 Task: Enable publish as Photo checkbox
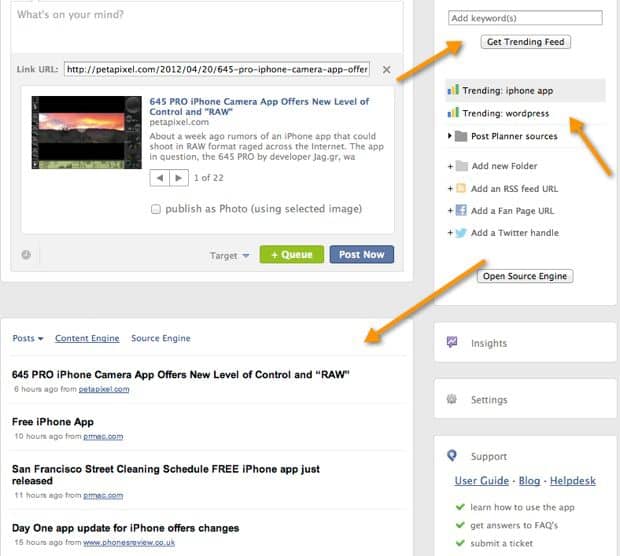[156, 209]
